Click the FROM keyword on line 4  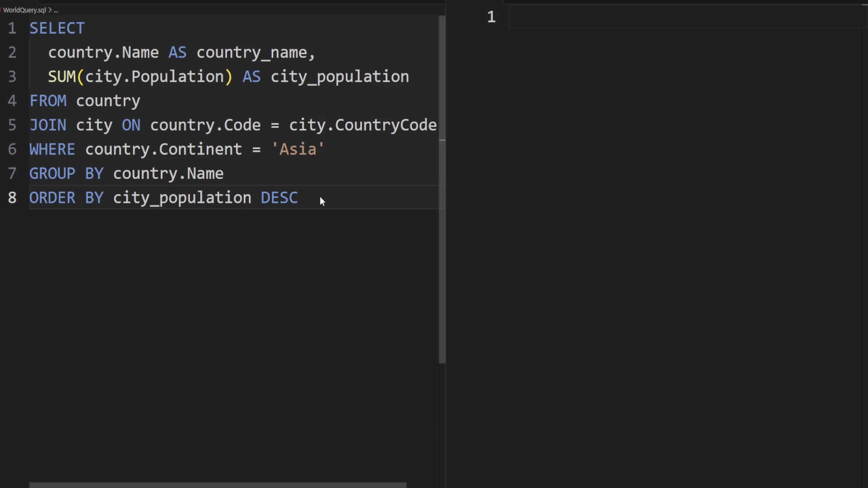(47, 100)
